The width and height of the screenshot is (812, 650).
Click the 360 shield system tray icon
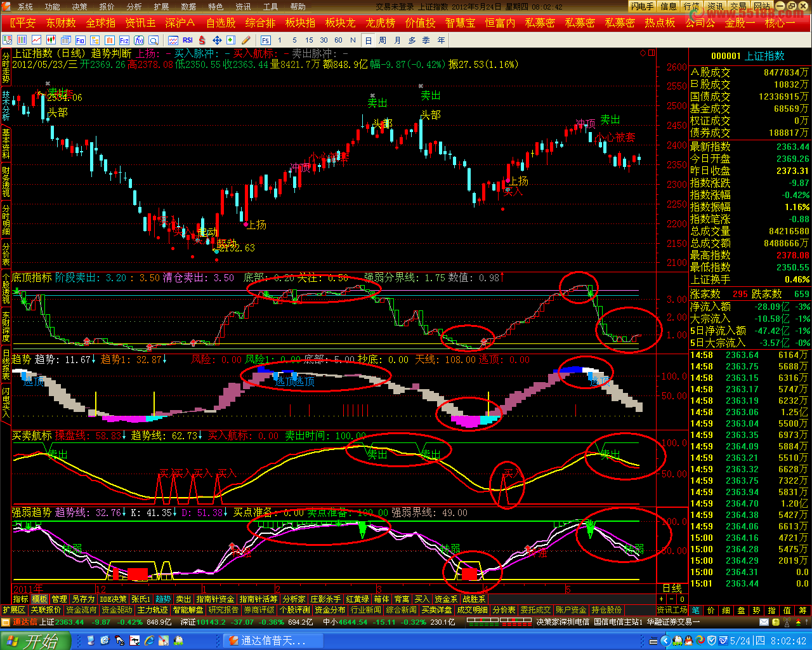[712, 640]
